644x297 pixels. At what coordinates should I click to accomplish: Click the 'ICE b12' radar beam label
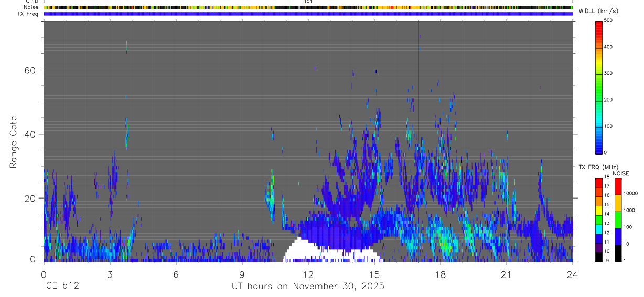tap(60, 287)
